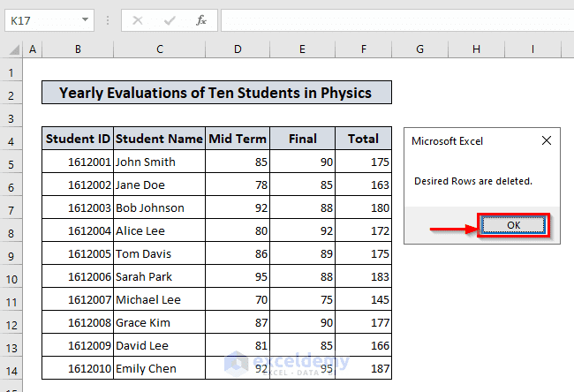Select Total value 163 for Jane Doe
The image size is (574, 392).
364,185
